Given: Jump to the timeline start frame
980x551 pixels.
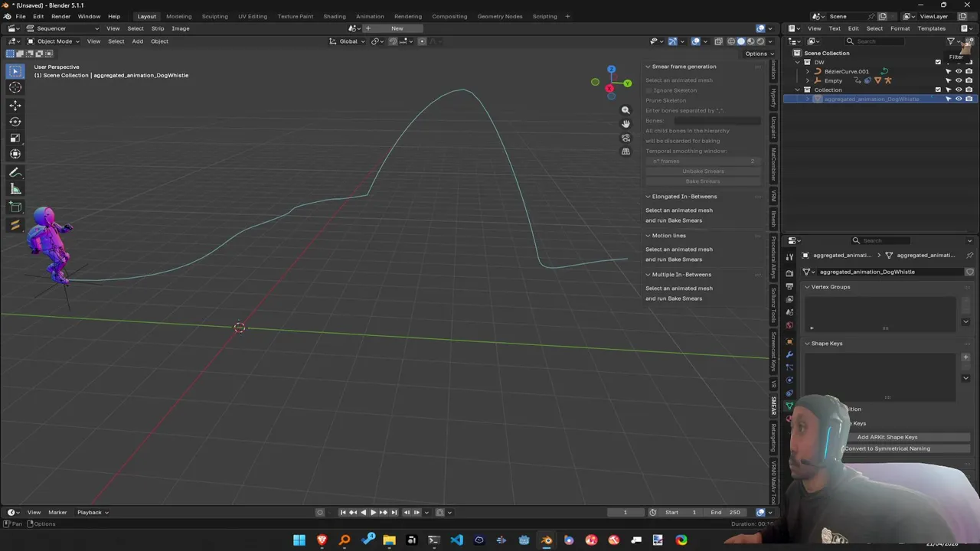Looking at the screenshot, I should pos(343,512).
